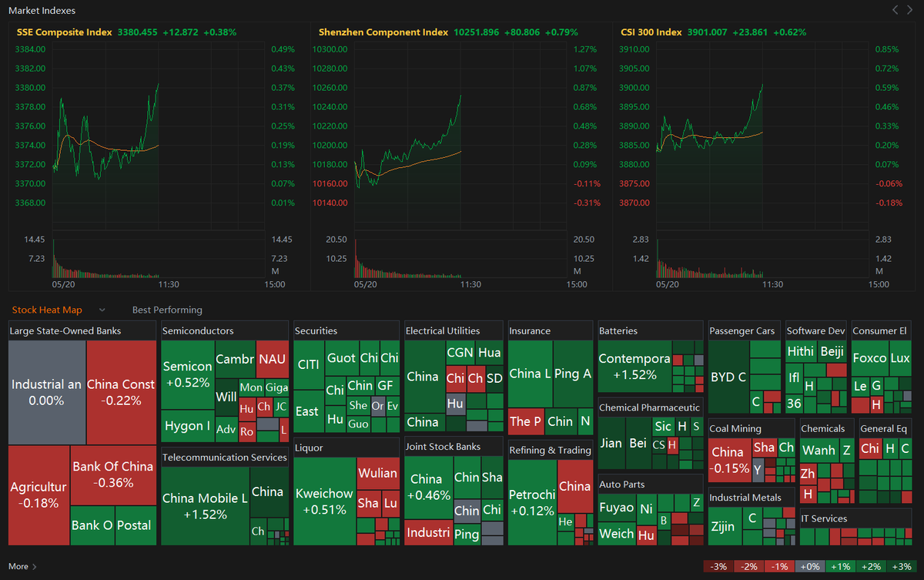924x580 pixels.
Task: Open SSE Composite Index title
Action: (x=65, y=32)
